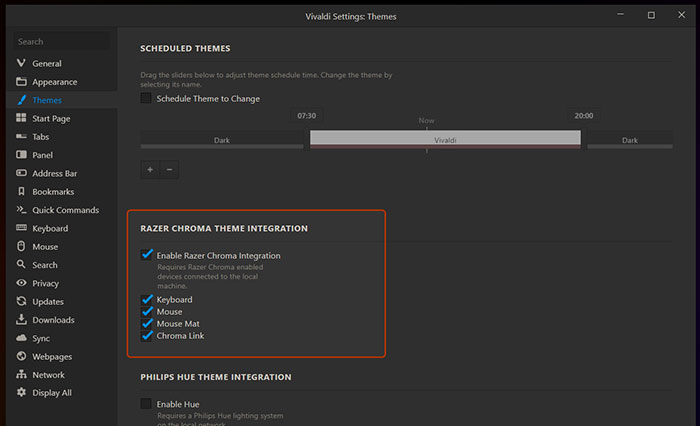Click the Now time marker

coord(426,121)
